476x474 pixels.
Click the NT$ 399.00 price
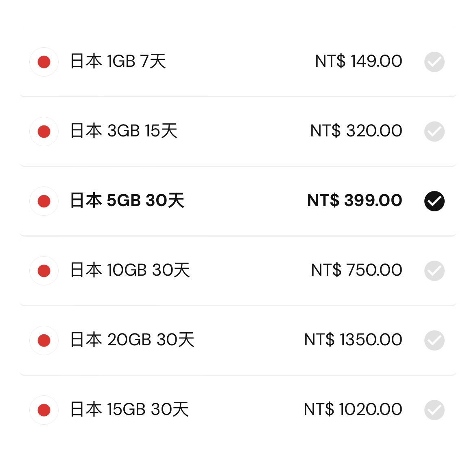(354, 201)
